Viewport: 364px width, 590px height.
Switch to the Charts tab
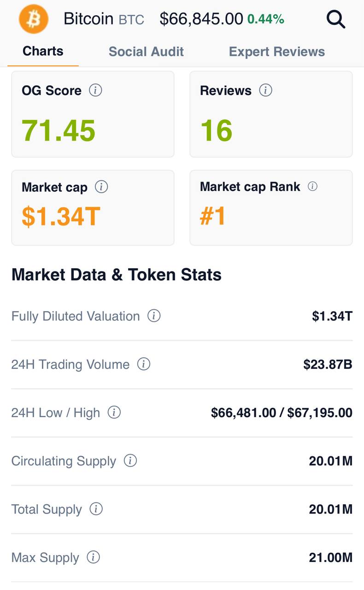point(43,51)
